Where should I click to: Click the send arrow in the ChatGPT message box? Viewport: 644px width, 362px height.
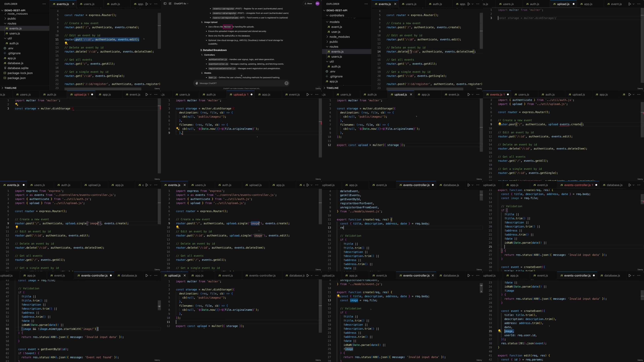(287, 83)
